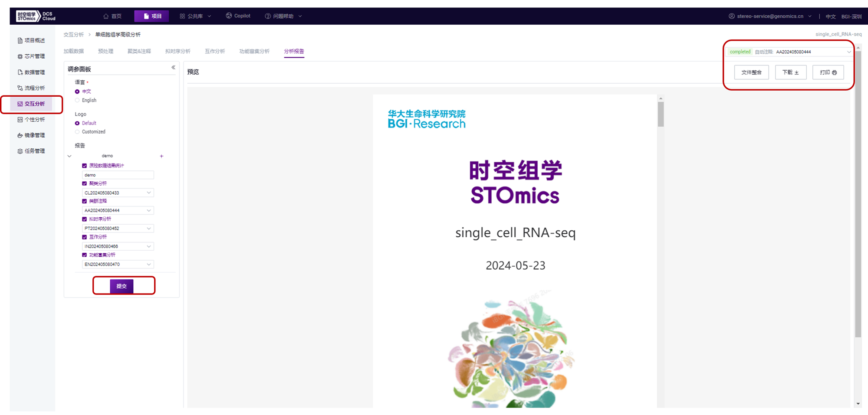The image size is (868, 415).
Task: Click the 文件整合 button
Action: (x=751, y=72)
